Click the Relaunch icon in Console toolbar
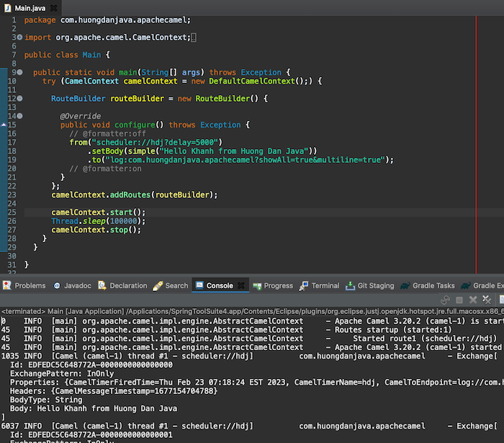Viewport: 504px width, 443px height. click(x=446, y=300)
